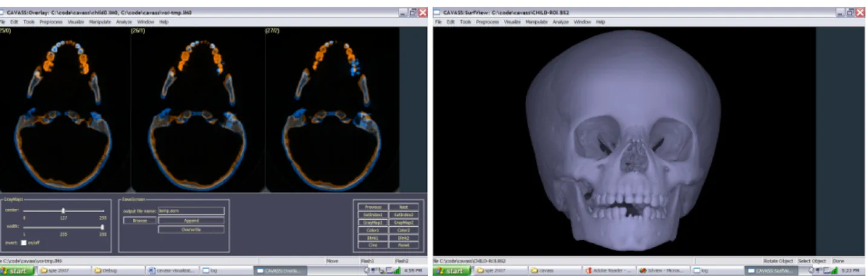This screenshot has height=276, width=868.
Task: Click the GrayMap1 center slider handle
Action: [63, 210]
